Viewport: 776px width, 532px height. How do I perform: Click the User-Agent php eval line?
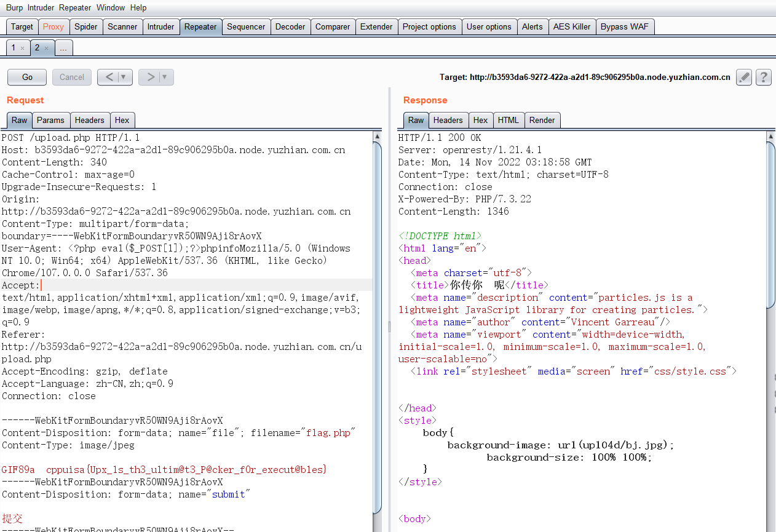click(x=176, y=248)
